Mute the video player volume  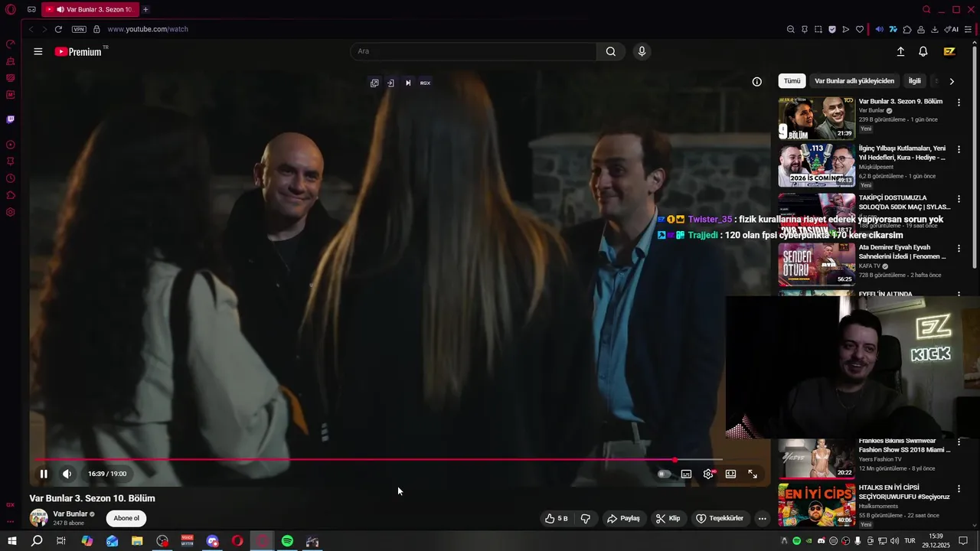(x=67, y=474)
